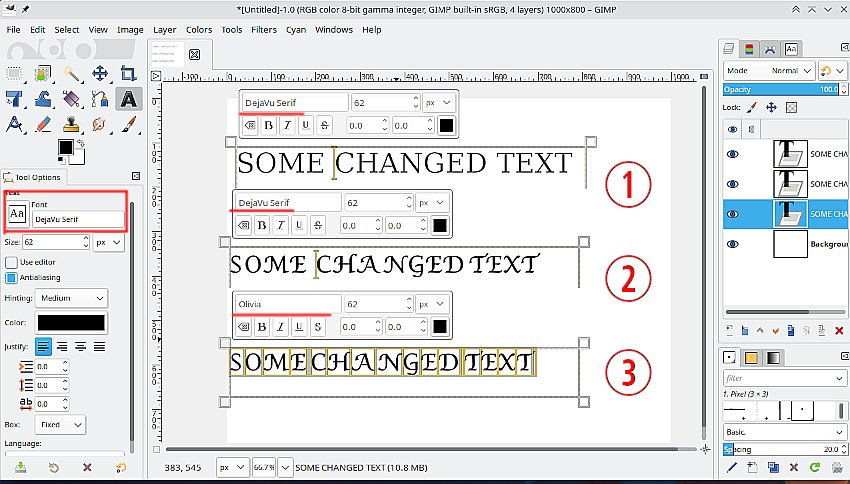The height and width of the screenshot is (484, 850).
Task: Select the Gradient fill tool
Action: [72, 99]
